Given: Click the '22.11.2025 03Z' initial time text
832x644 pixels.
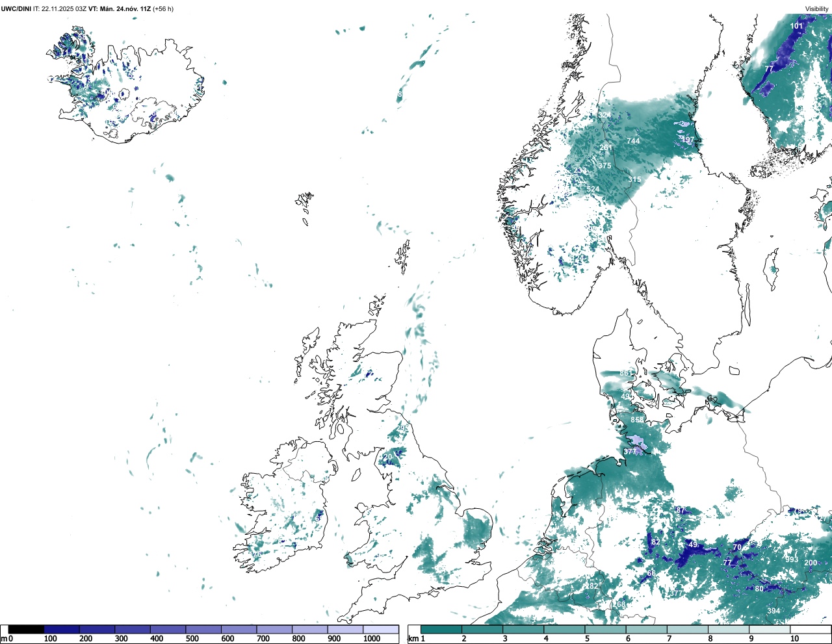Looking at the screenshot, I should click(64, 9).
